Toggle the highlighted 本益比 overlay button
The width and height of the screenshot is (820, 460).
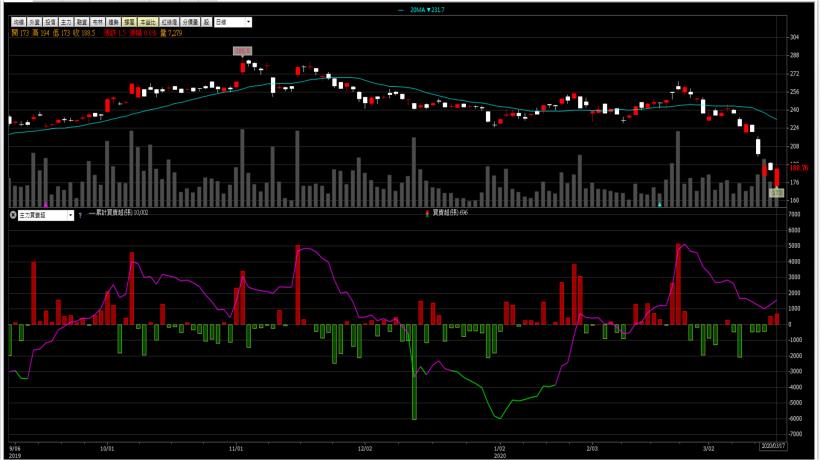(x=147, y=21)
